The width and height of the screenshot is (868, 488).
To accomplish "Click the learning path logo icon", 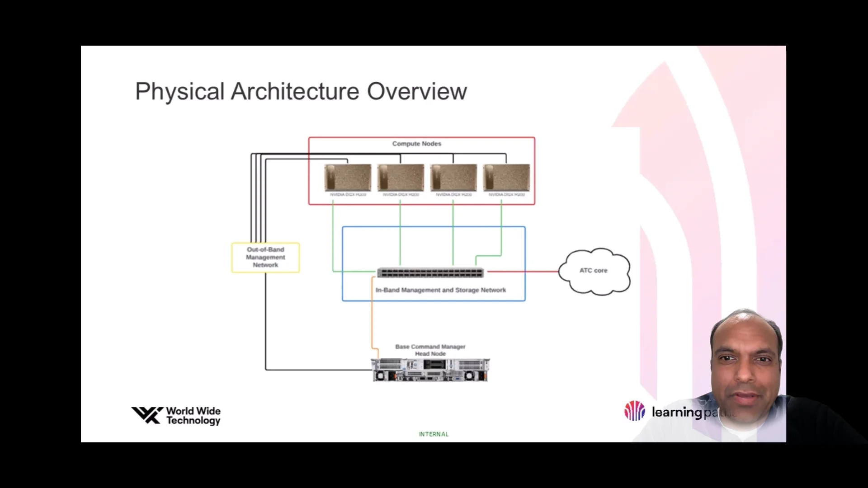I will click(634, 411).
